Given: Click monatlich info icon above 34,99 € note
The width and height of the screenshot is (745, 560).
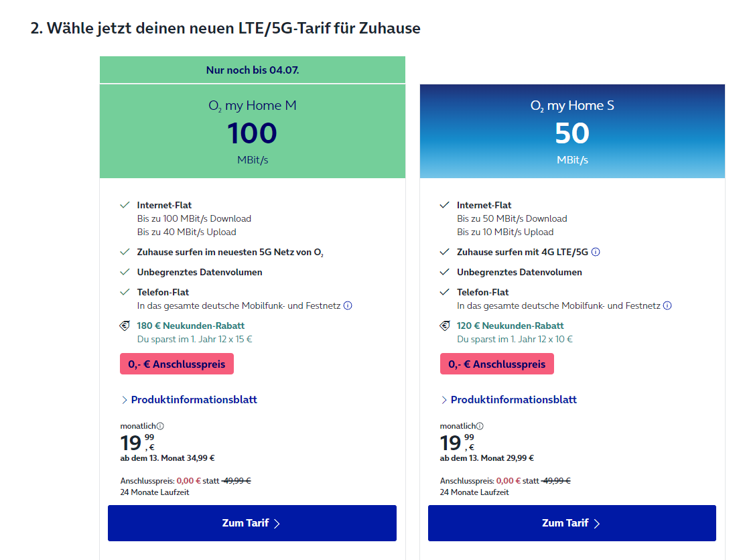Looking at the screenshot, I should click(160, 426).
